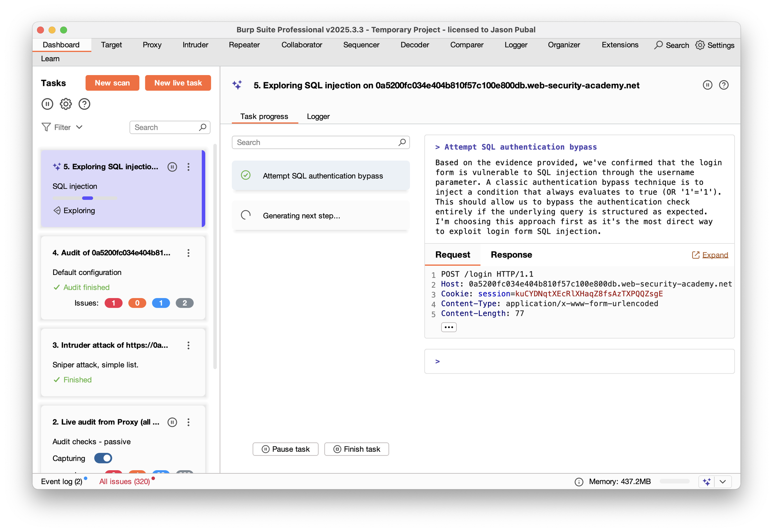Open the top-right Search magnifier
Image resolution: width=773 pixels, height=532 pixels.
[x=658, y=45]
